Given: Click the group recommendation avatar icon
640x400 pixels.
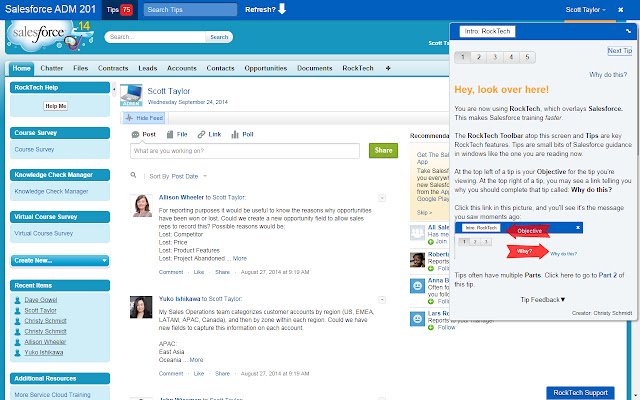Looking at the screenshot, I should pos(417,233).
